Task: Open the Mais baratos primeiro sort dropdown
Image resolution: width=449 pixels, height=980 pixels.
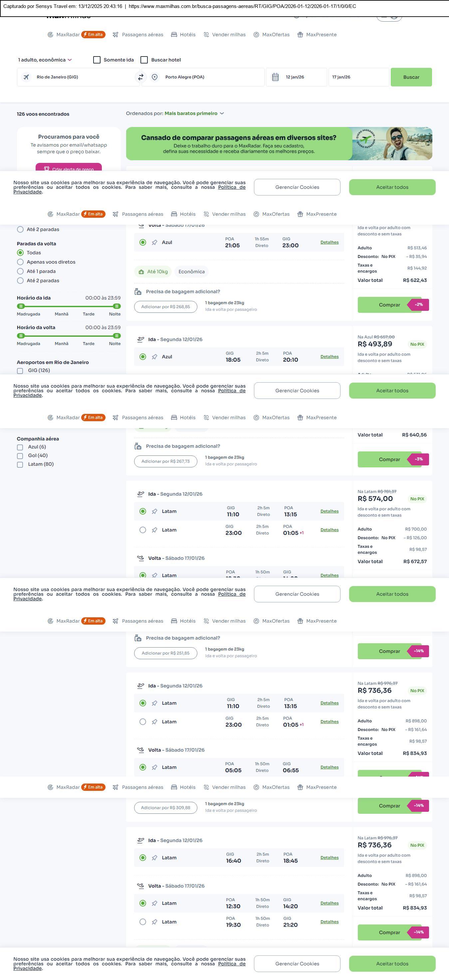Action: click(194, 113)
